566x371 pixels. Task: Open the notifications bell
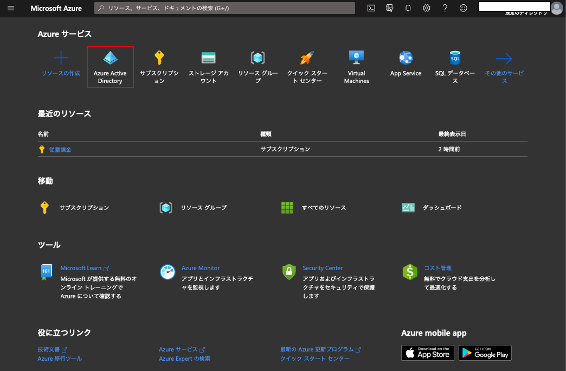click(408, 8)
